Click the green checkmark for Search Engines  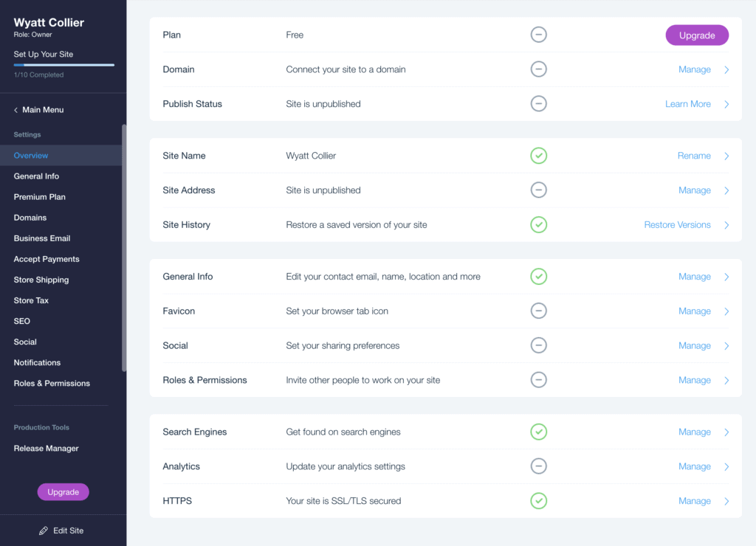pyautogui.click(x=538, y=432)
